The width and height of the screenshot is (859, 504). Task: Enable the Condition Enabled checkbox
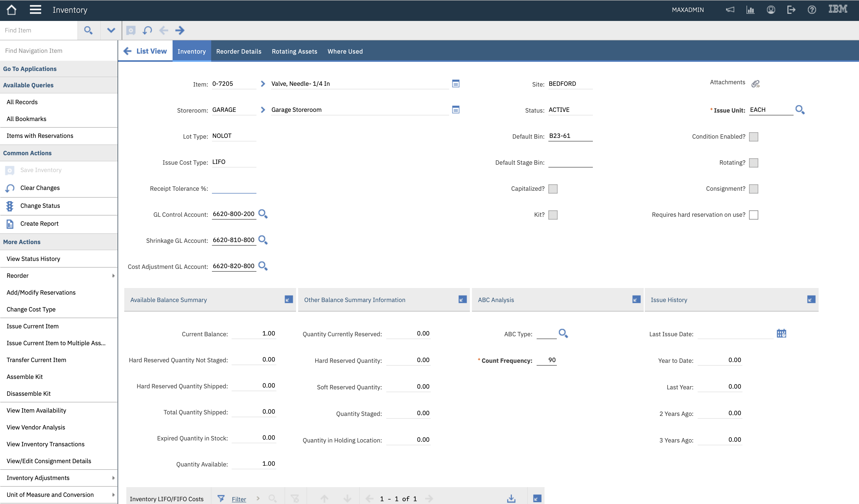pyautogui.click(x=753, y=137)
